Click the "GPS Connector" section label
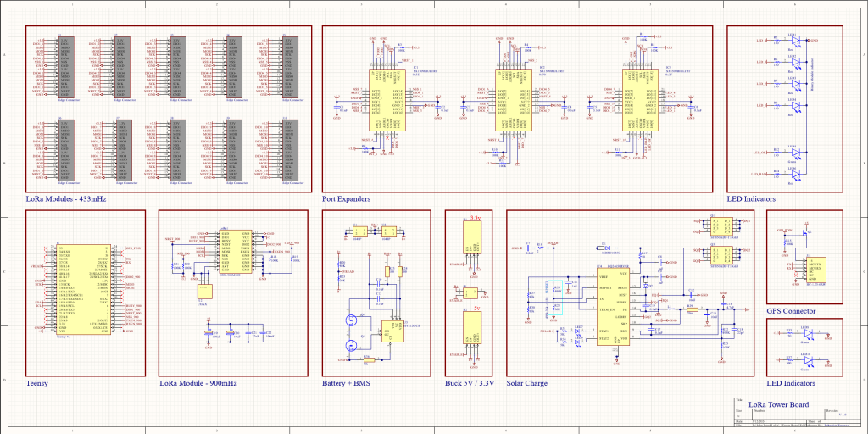Screen dimensions: 868x434 point(791,311)
